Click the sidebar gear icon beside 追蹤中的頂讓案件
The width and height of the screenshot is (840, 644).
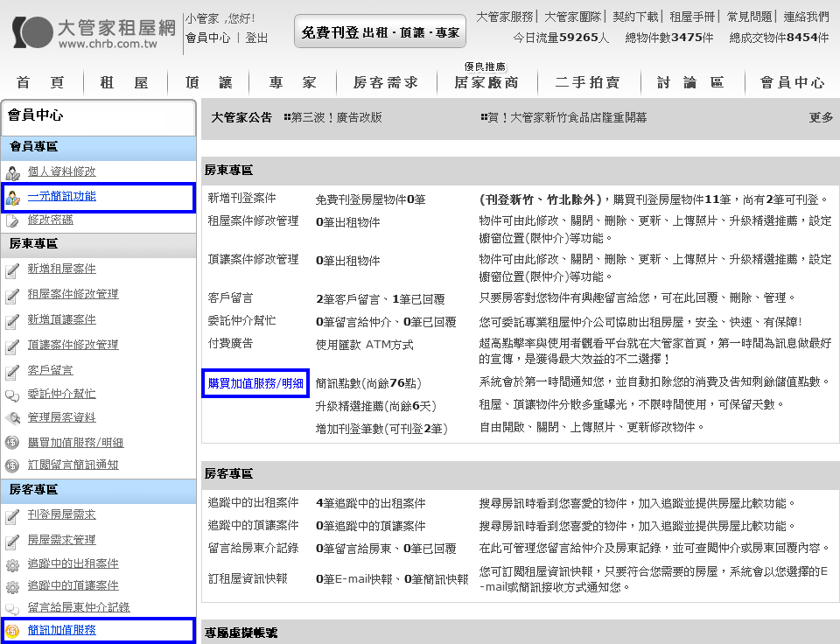tap(13, 586)
